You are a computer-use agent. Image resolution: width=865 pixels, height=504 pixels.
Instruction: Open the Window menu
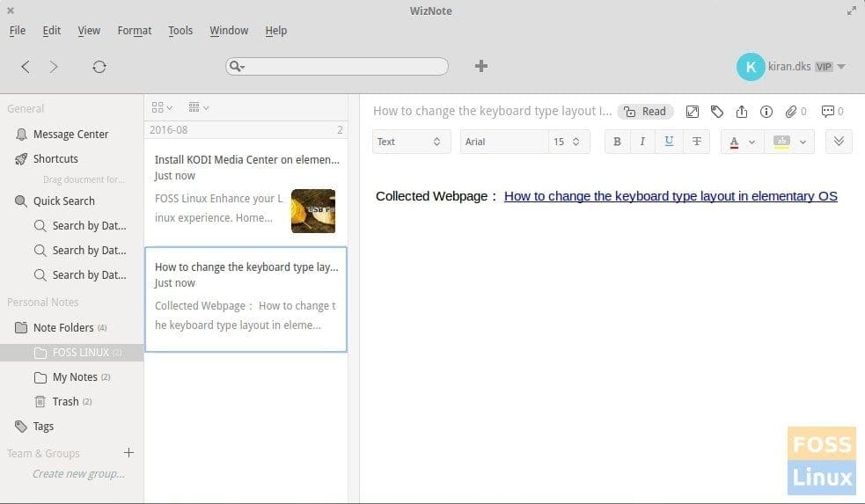[x=229, y=31]
